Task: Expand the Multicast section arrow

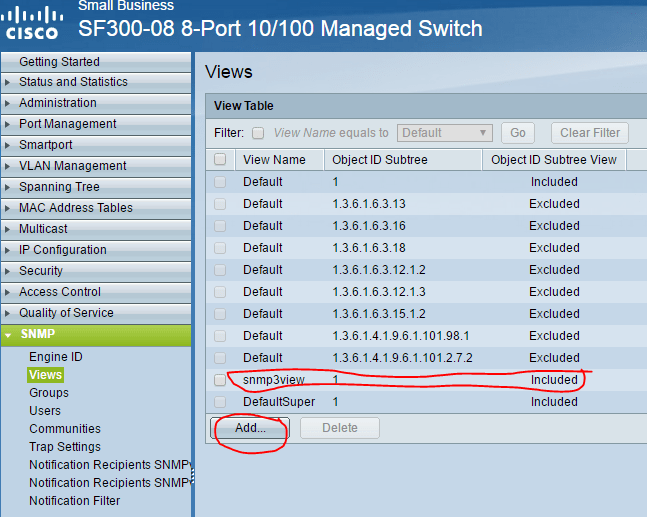Action: tap(7, 229)
